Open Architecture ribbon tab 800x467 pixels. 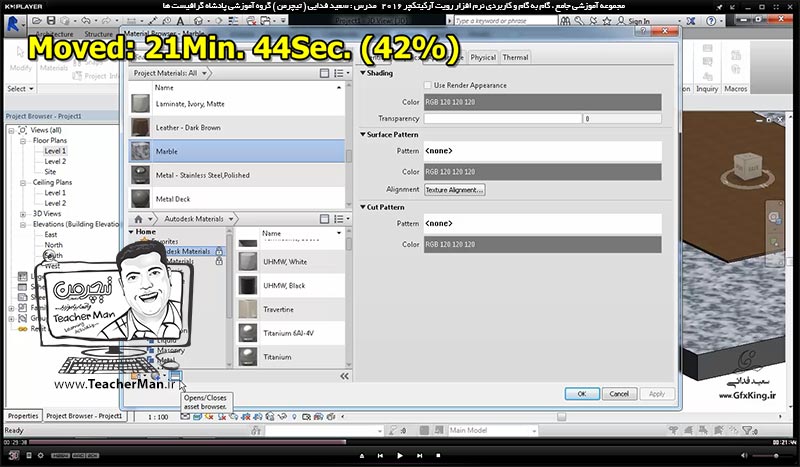click(54, 34)
